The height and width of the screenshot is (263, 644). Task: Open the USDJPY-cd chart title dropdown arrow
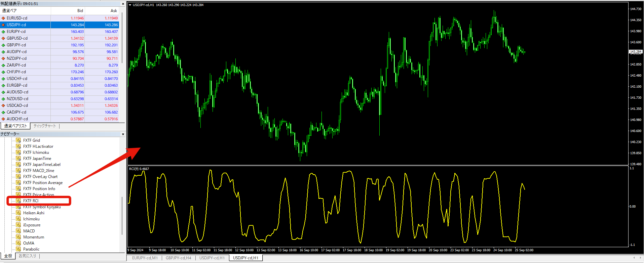click(130, 5)
